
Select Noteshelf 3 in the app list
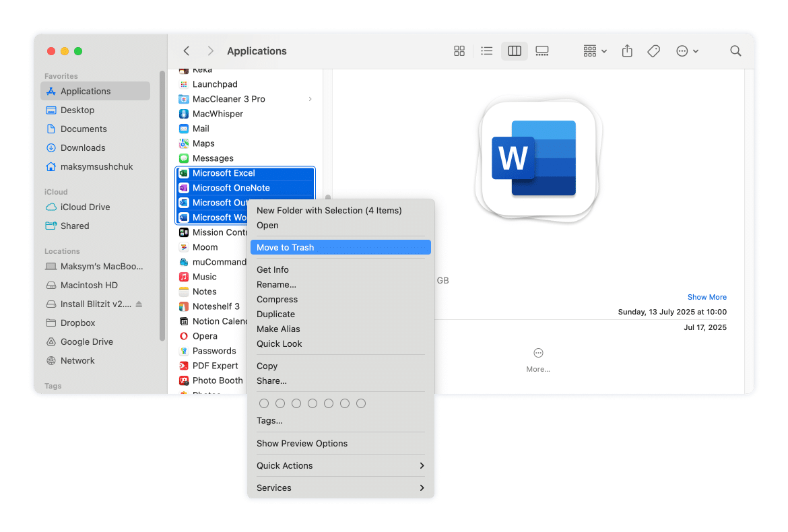(x=211, y=306)
